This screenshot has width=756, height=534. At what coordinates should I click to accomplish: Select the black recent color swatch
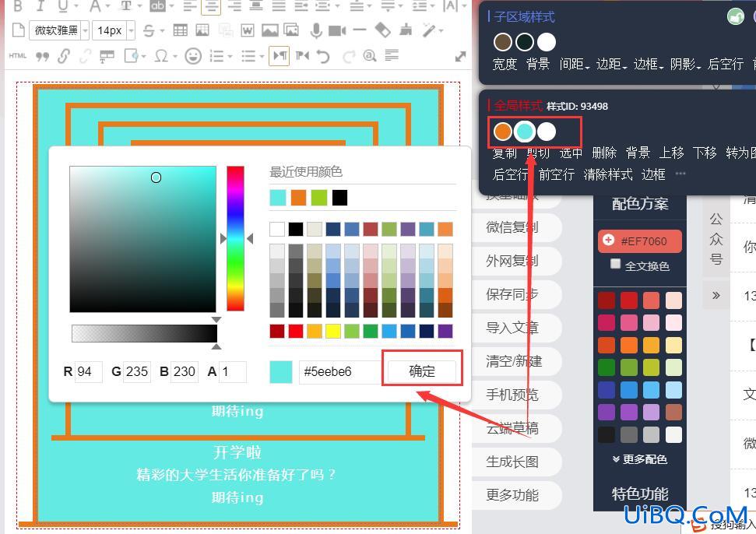[x=339, y=198]
